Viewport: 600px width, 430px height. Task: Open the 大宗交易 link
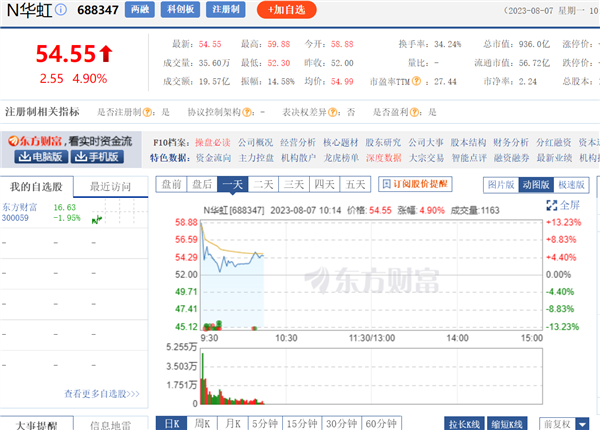(427, 158)
